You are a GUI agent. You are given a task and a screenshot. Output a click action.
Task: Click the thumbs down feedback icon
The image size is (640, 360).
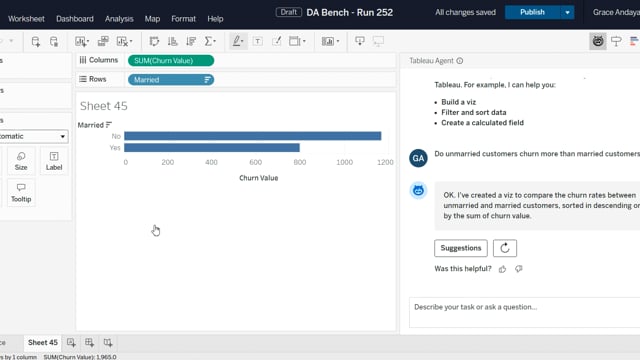[518, 269]
